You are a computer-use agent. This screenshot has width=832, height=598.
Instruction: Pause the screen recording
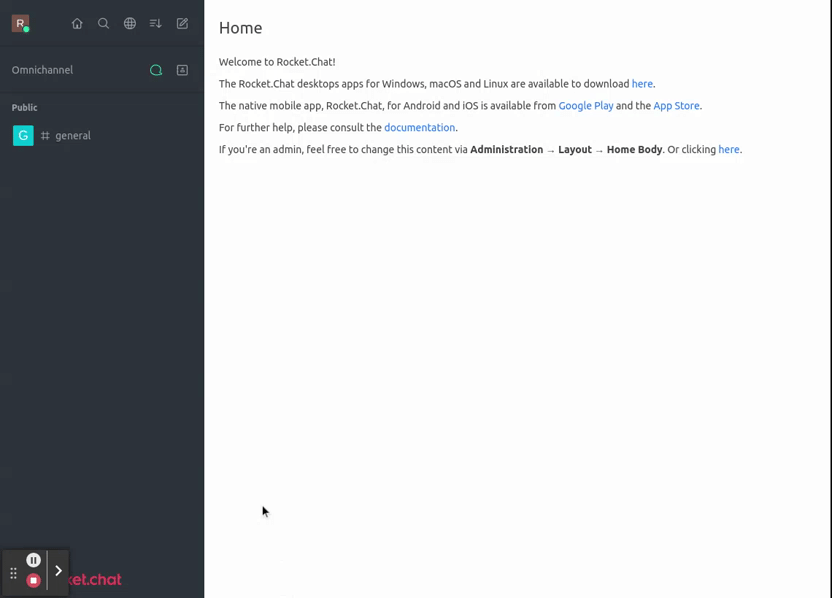[x=33, y=560]
